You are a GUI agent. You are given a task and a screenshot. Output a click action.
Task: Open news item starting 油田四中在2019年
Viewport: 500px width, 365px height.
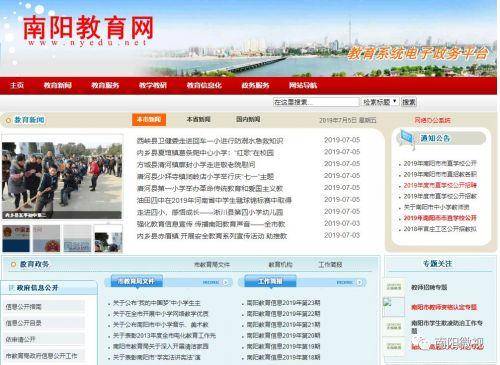(x=214, y=200)
